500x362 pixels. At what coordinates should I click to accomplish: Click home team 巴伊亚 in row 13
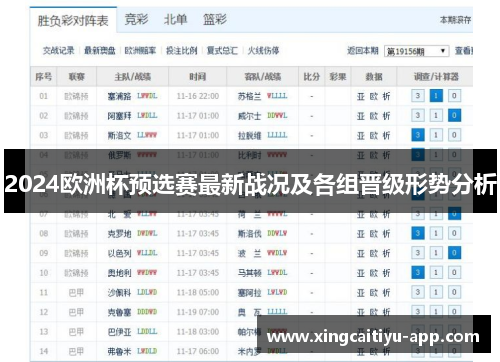point(119,332)
